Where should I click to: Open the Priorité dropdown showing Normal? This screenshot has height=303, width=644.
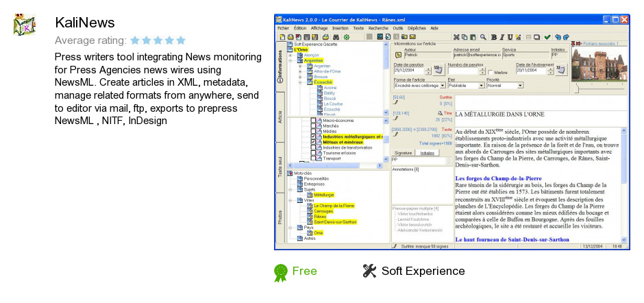(521, 86)
